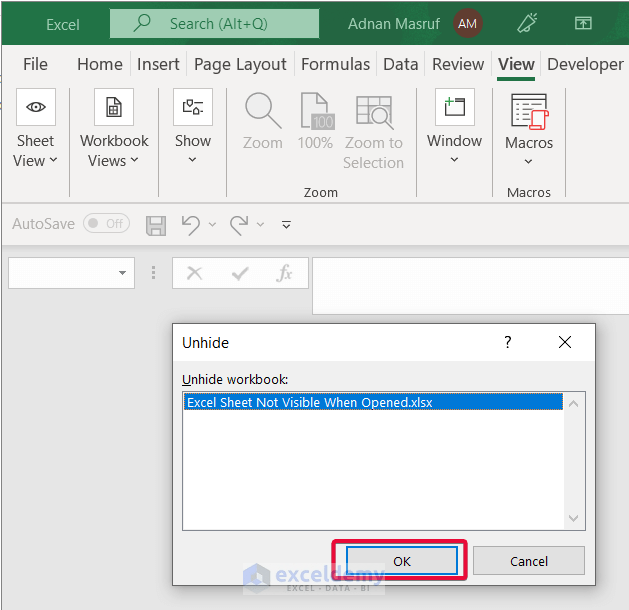Click the AM account avatar
Viewport: 629px width, 610px height.
(467, 23)
